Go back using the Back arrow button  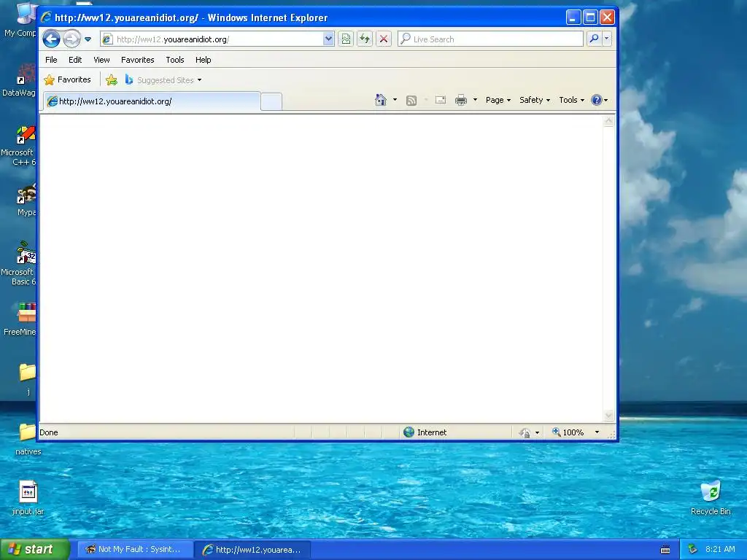point(52,39)
